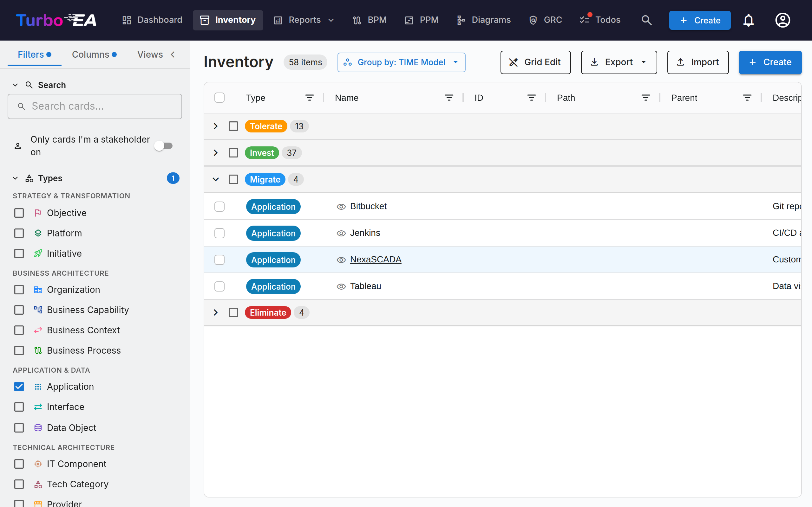Image resolution: width=812 pixels, height=507 pixels.
Task: Open the Path column filter icon
Action: click(x=645, y=98)
